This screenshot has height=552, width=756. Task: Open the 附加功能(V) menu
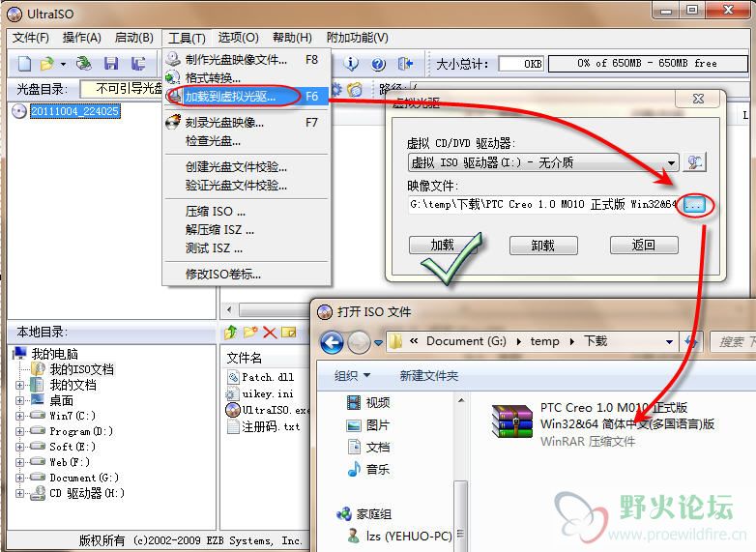click(x=358, y=38)
